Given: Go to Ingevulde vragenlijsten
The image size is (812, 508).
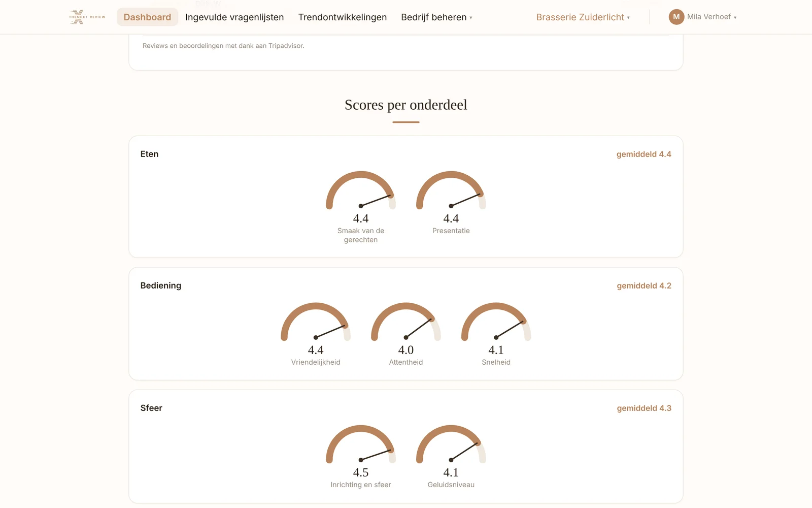Looking at the screenshot, I should pyautogui.click(x=234, y=17).
